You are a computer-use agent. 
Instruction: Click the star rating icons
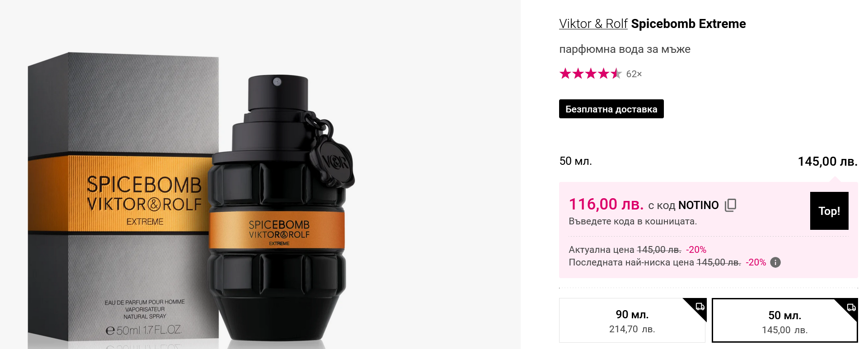coord(590,74)
